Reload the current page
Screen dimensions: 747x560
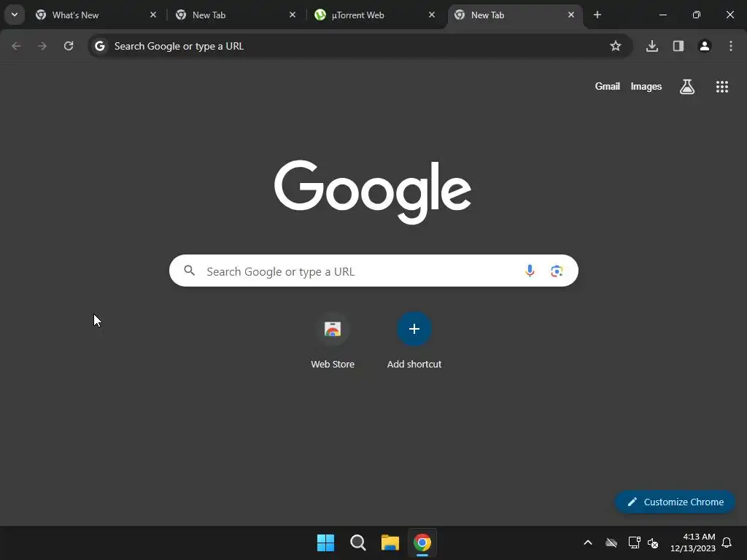pos(69,46)
